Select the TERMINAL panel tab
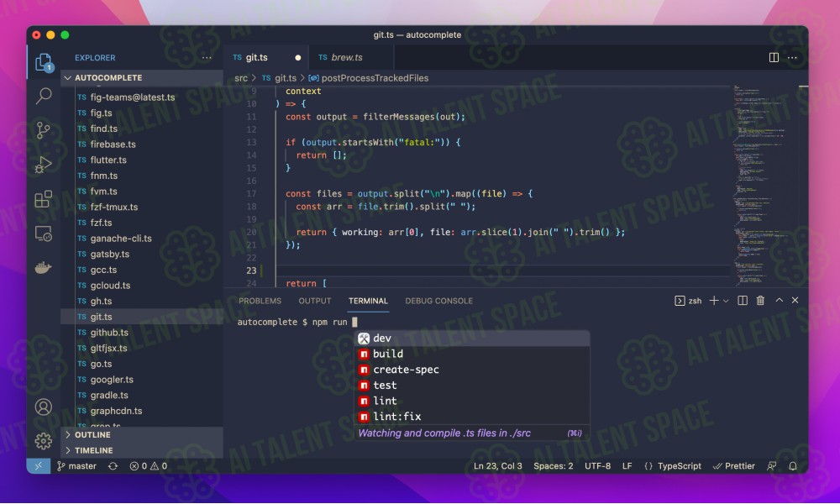840x504 pixels. (368, 301)
